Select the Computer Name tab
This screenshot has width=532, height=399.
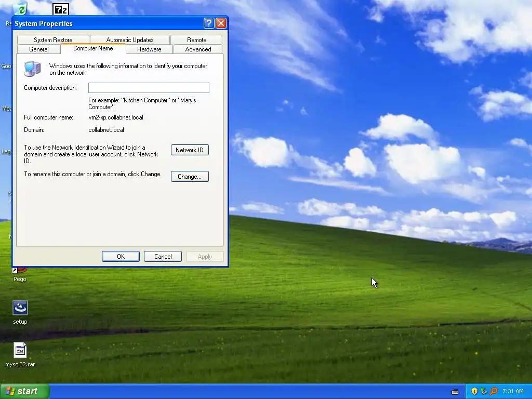pos(93,48)
